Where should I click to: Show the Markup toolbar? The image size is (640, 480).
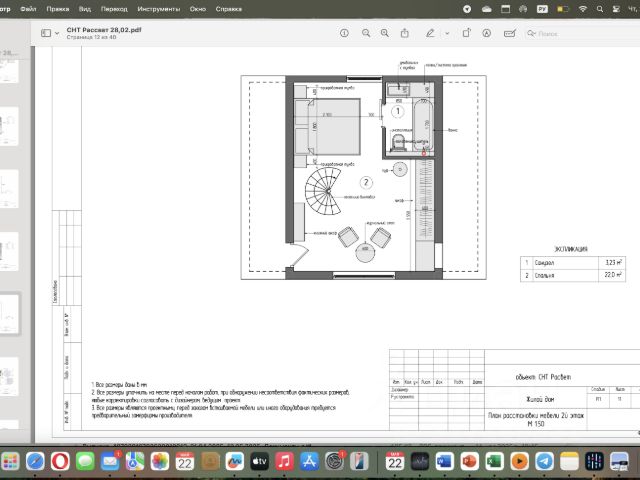(486, 33)
